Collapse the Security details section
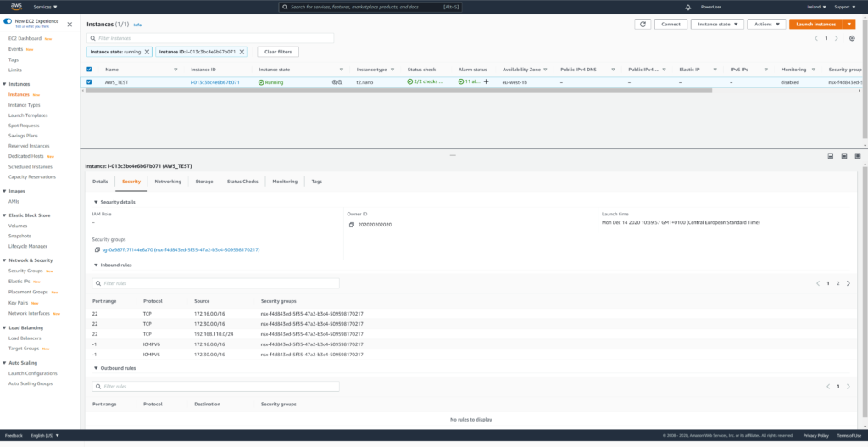The height and width of the screenshot is (447, 868). pos(97,202)
